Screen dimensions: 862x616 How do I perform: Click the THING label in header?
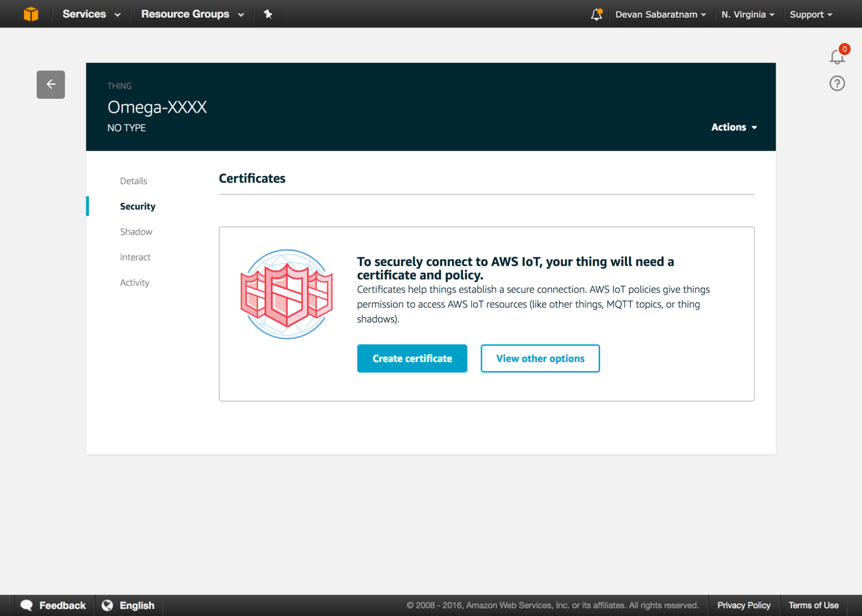point(120,86)
